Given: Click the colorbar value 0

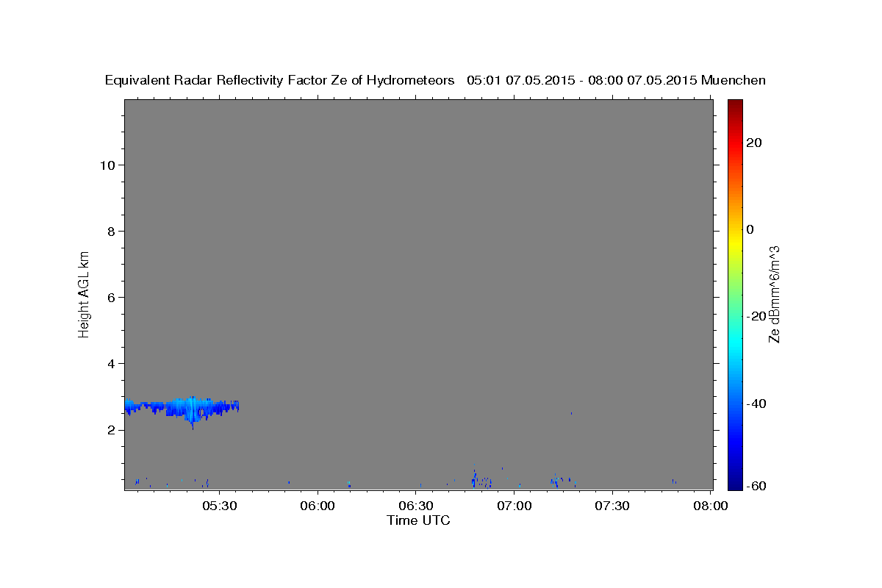Looking at the screenshot, I should (x=750, y=229).
